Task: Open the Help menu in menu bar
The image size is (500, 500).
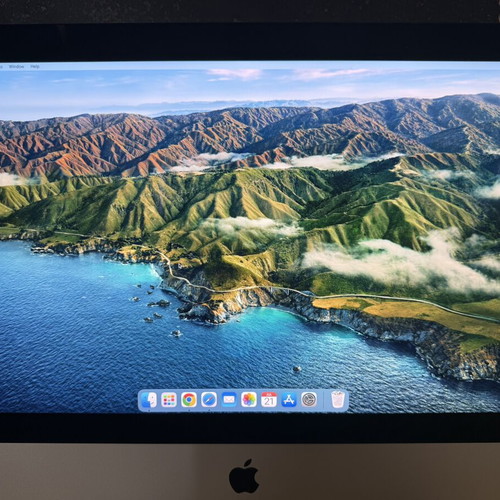Action: tap(35, 67)
